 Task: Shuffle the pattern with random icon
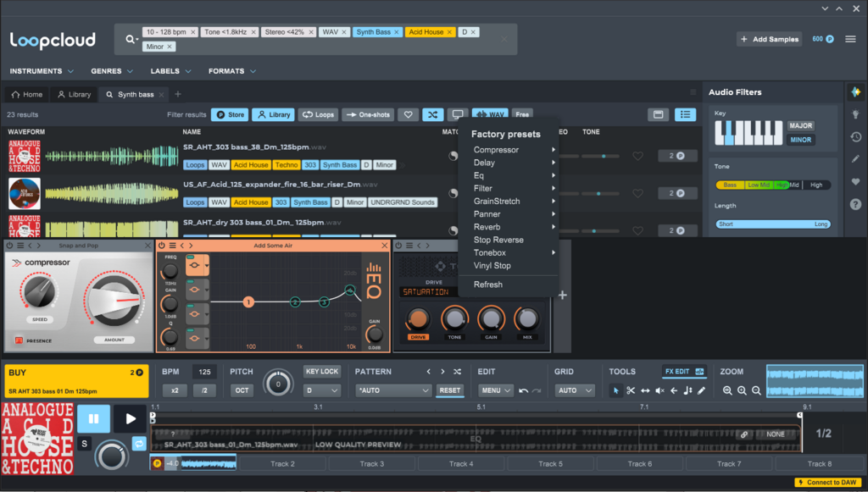tap(457, 372)
